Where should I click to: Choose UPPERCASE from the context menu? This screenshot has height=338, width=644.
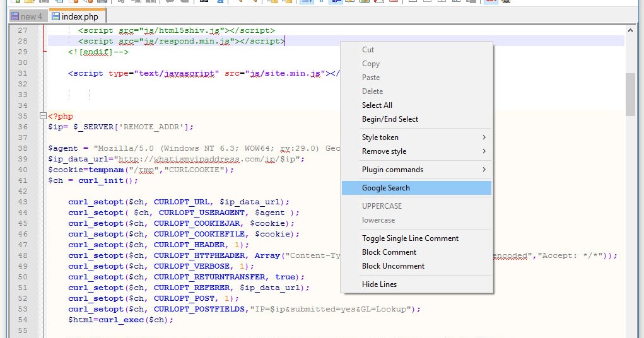416,206
